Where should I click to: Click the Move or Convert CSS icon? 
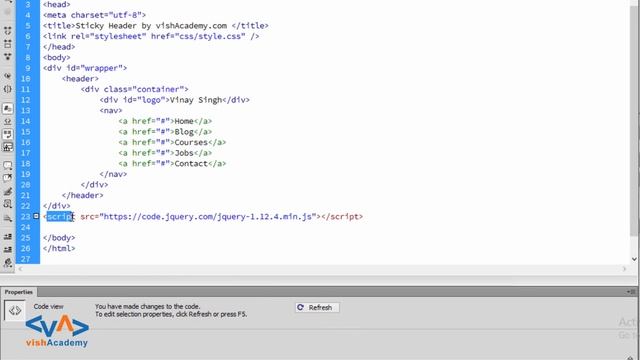[x=7, y=218]
